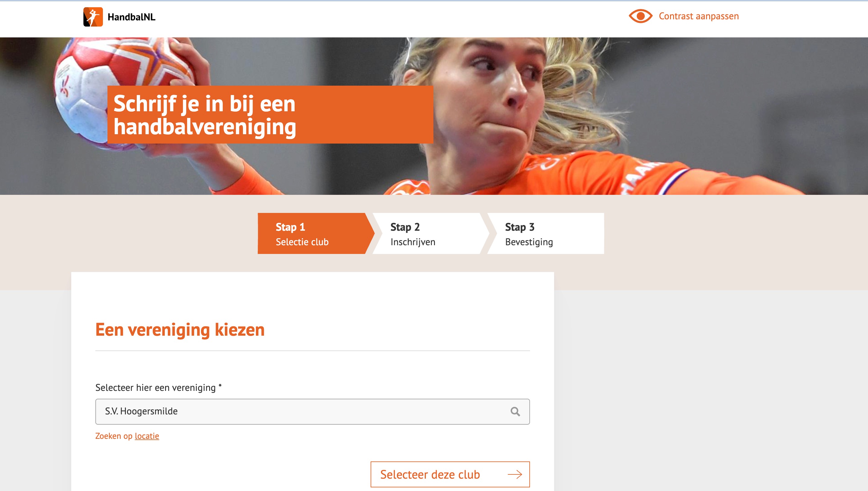Screen dimensions: 868x491
Task: Click the eye contrast icon
Action: coord(640,16)
